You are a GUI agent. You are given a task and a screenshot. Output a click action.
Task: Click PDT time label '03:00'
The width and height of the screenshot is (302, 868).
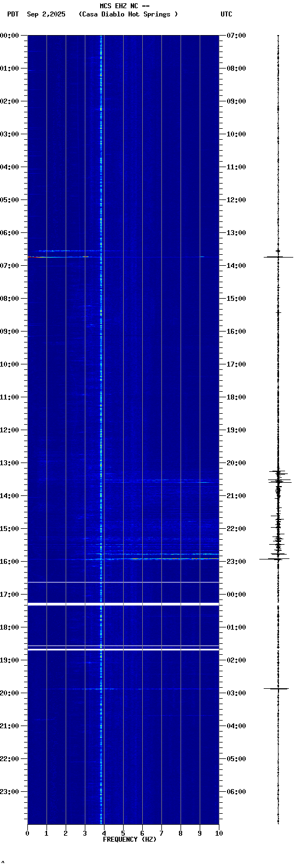[x=10, y=134]
